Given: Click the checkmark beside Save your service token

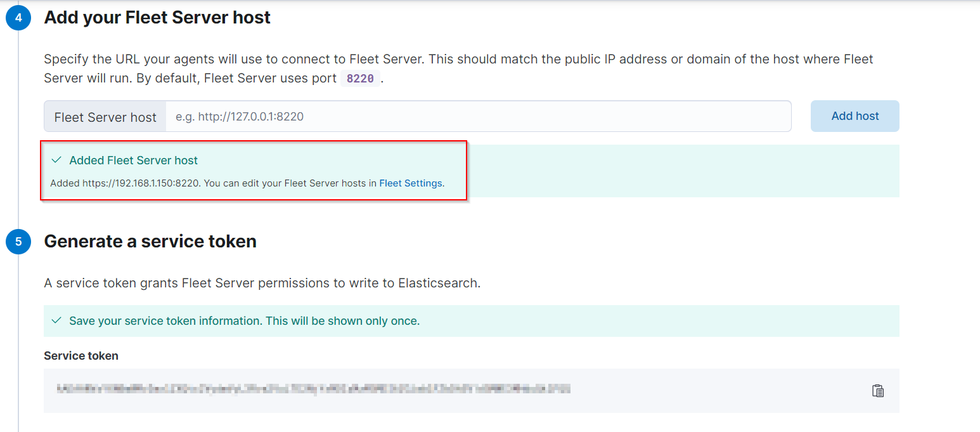Looking at the screenshot, I should [x=56, y=321].
